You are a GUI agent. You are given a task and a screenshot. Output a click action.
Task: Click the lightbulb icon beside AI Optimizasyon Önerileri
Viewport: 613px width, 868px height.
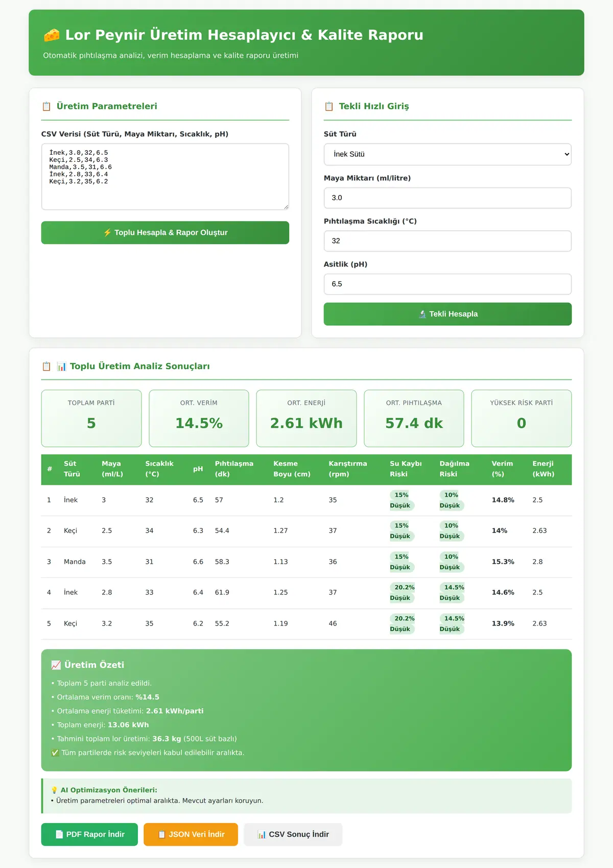pos(55,790)
